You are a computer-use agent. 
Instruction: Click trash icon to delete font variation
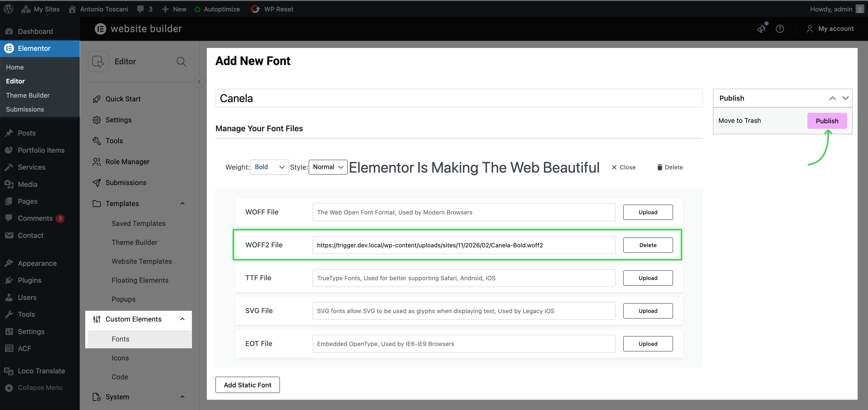[x=659, y=167]
